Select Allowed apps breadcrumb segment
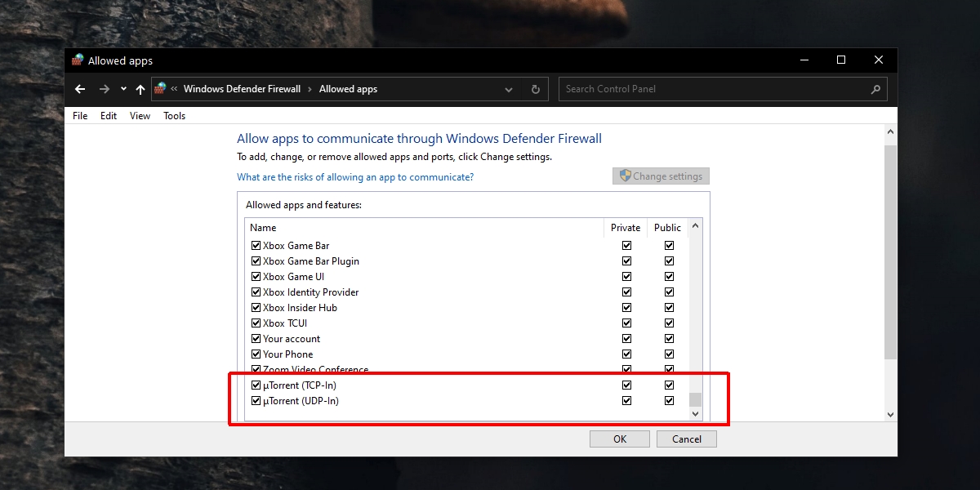This screenshot has height=490, width=980. 348,89
